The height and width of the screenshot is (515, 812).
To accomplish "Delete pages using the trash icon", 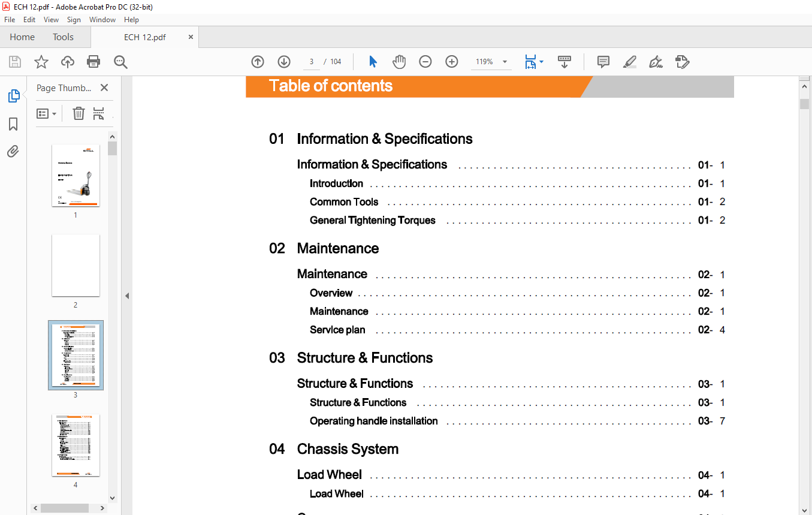I will coord(79,113).
